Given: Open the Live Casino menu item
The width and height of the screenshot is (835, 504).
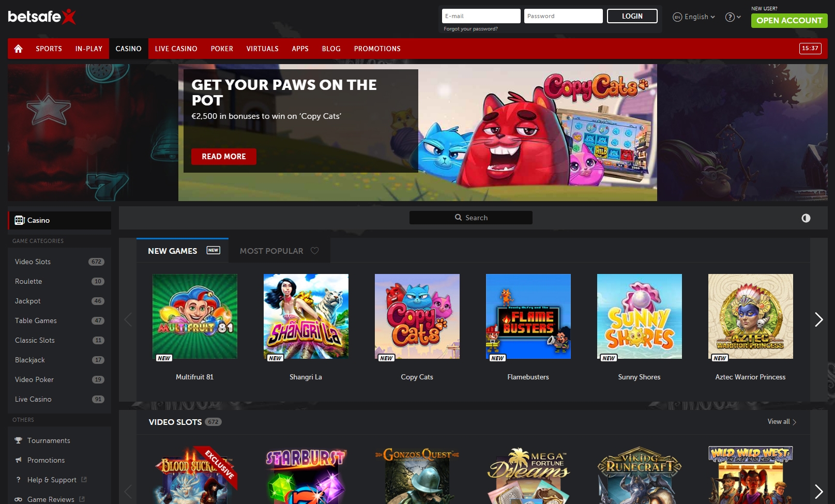Looking at the screenshot, I should click(176, 49).
